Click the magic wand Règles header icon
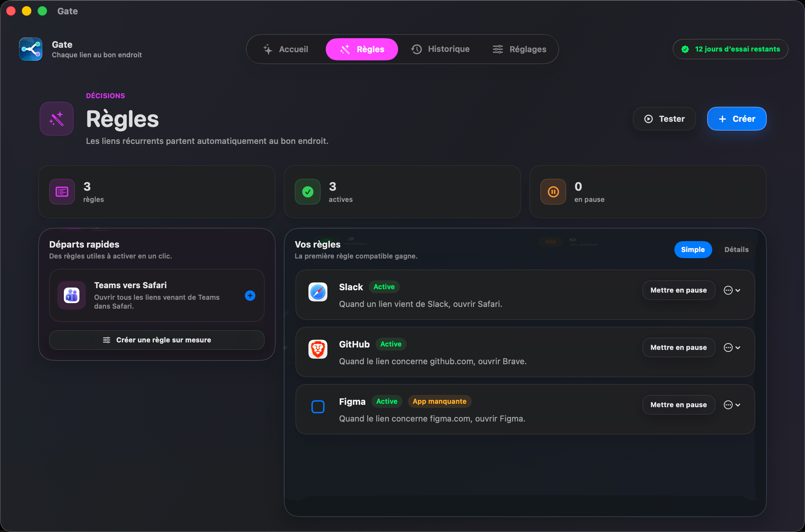This screenshot has height=532, width=805. pos(57,119)
